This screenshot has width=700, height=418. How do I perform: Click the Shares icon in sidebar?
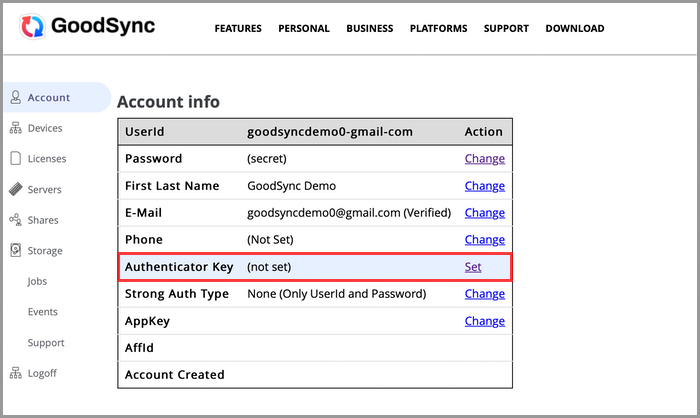coord(16,220)
